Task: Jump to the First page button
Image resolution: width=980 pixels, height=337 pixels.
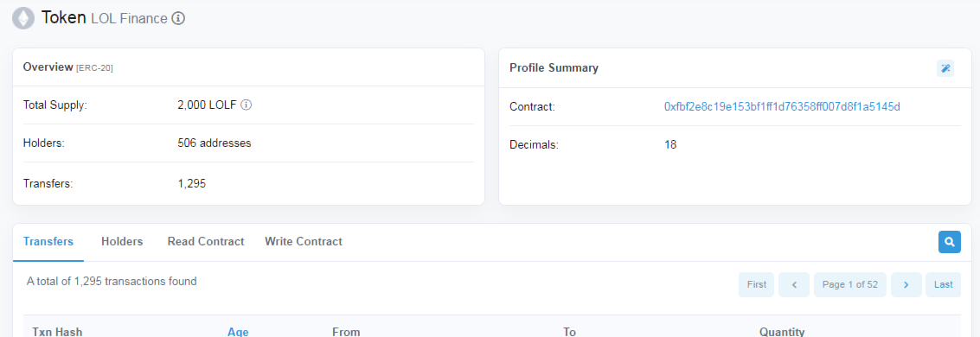Action: pyautogui.click(x=756, y=284)
